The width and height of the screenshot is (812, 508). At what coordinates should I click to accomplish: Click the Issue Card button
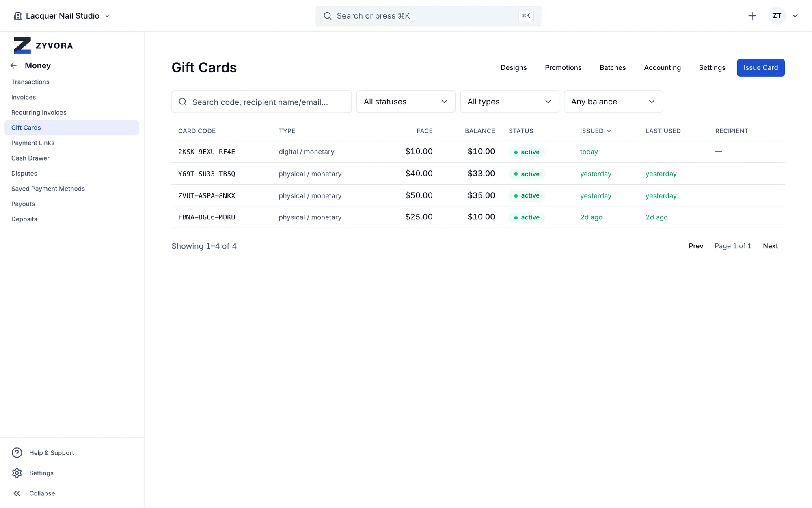[x=760, y=67]
